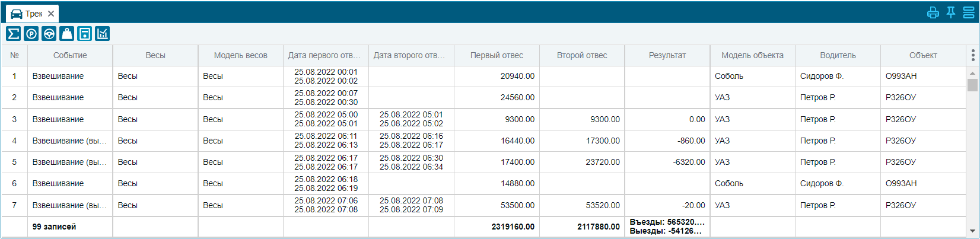The width and height of the screenshot is (980, 239).
Task: Toggle the weight (weighing) toolbar icon
Action: [67, 34]
